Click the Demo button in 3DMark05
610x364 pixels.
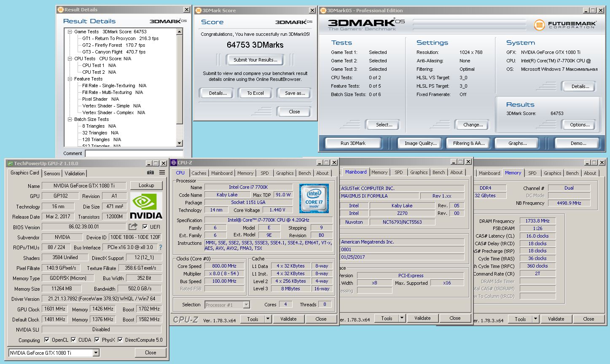(x=578, y=143)
